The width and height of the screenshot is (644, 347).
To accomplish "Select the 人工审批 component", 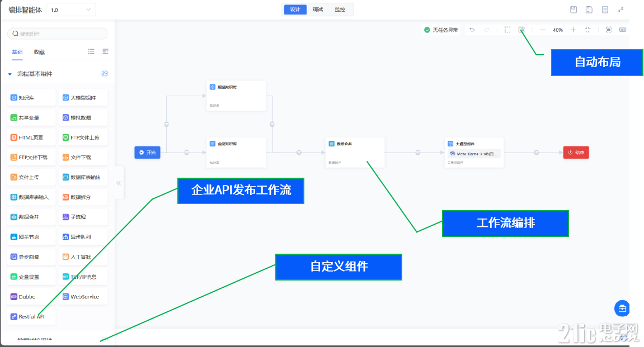I will coord(83,257).
